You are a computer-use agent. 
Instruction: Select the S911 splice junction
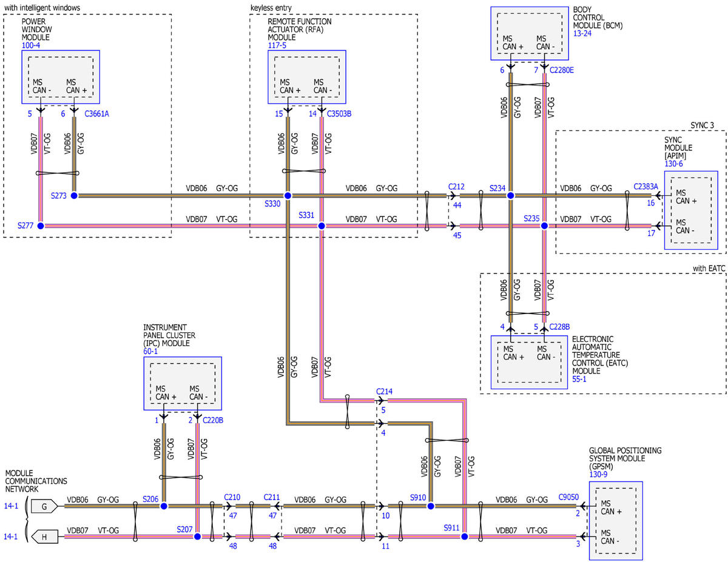click(x=464, y=537)
